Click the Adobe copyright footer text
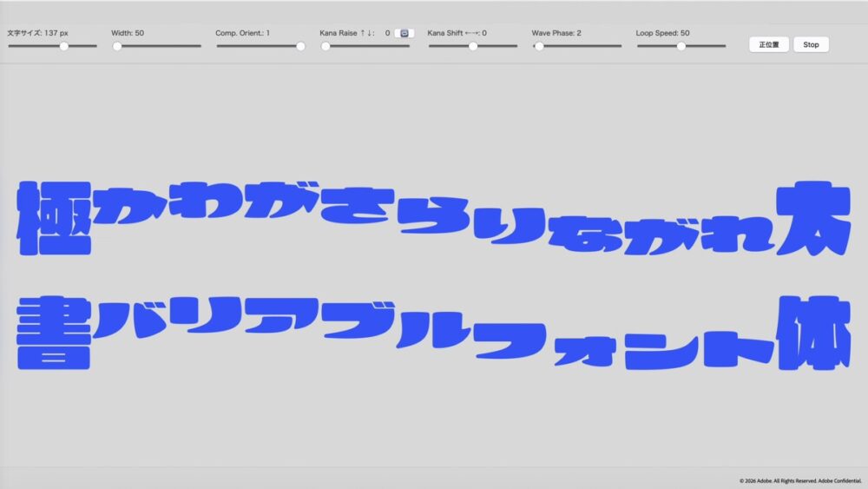Screen dimensions: 868x489 tap(799, 479)
